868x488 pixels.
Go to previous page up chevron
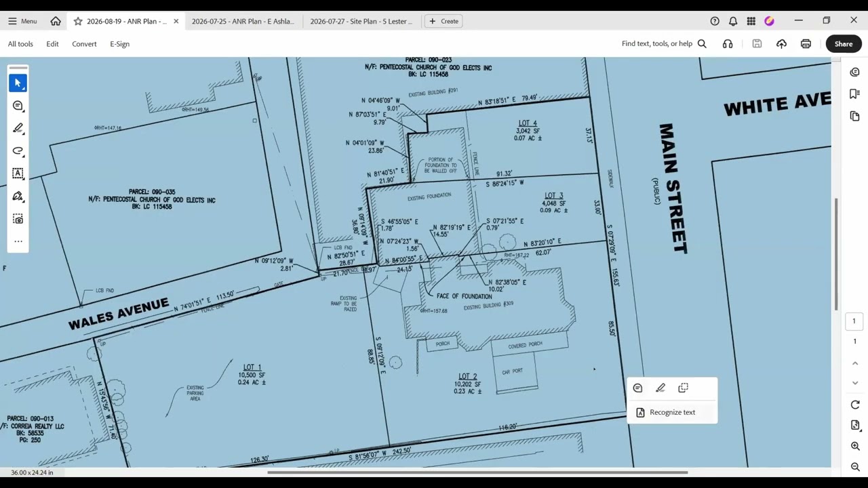point(854,364)
